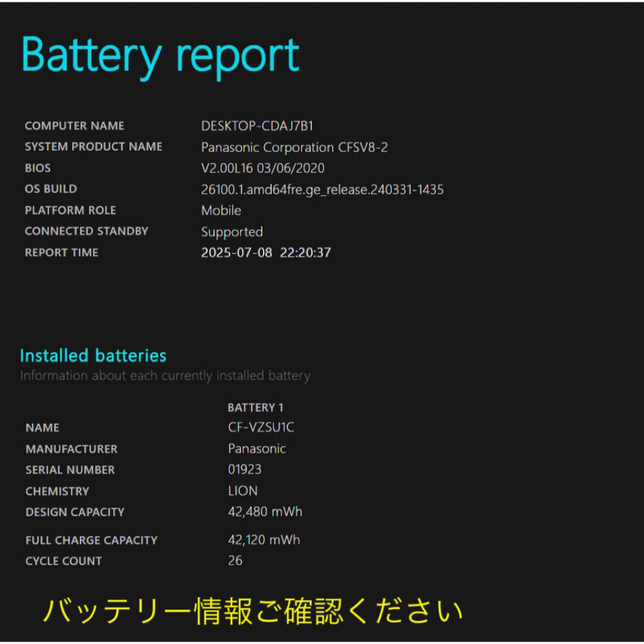Click the OS BUILD label
Screen dimensions: 644x644
[x=51, y=189]
